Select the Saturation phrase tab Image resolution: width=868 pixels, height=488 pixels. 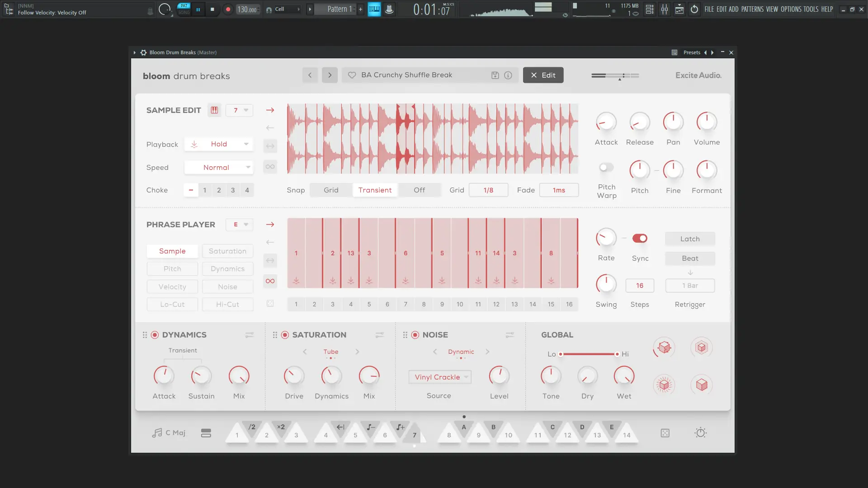coord(227,251)
